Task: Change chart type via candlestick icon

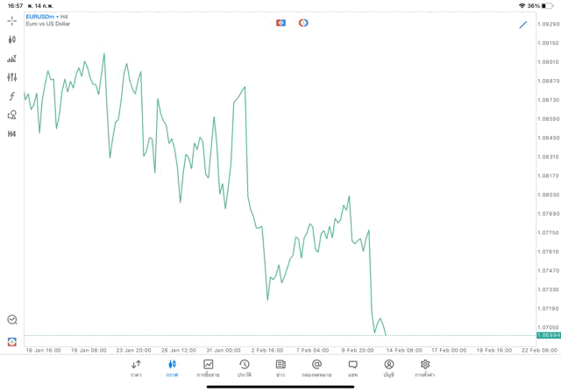Action: coord(12,39)
